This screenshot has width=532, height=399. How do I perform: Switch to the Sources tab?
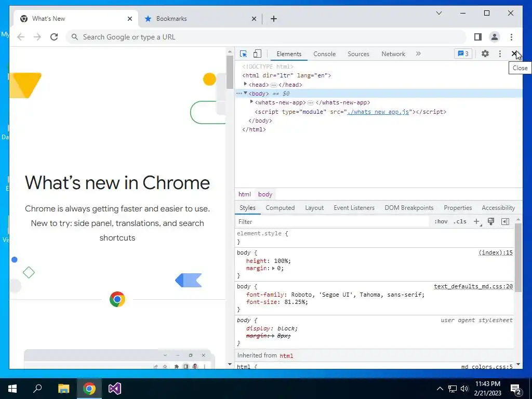358,54
